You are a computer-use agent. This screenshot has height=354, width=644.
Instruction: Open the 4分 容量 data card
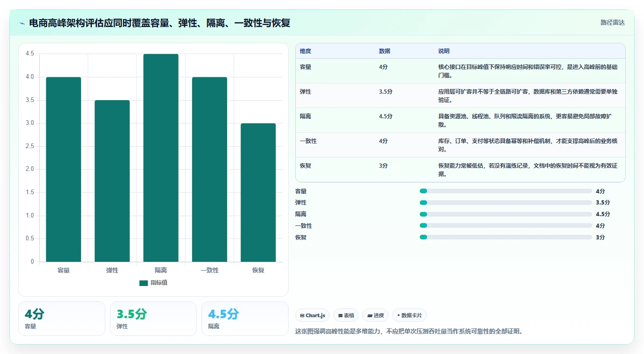point(62,319)
